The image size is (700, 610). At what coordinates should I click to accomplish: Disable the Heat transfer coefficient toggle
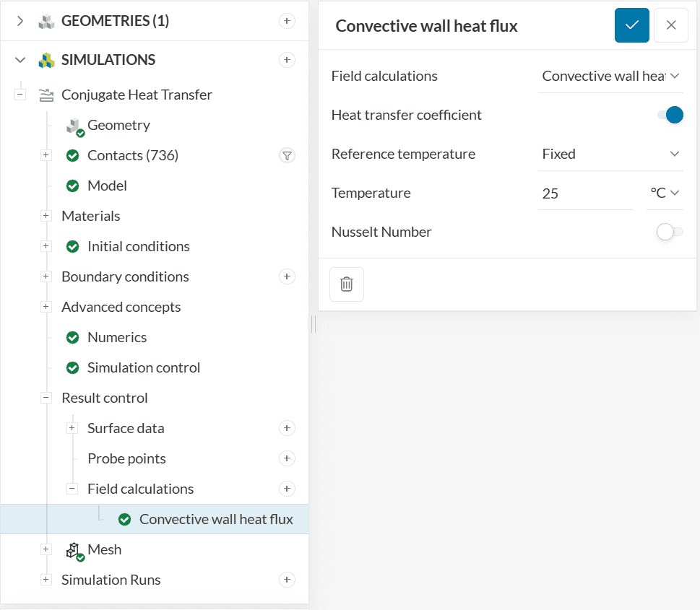tap(670, 115)
